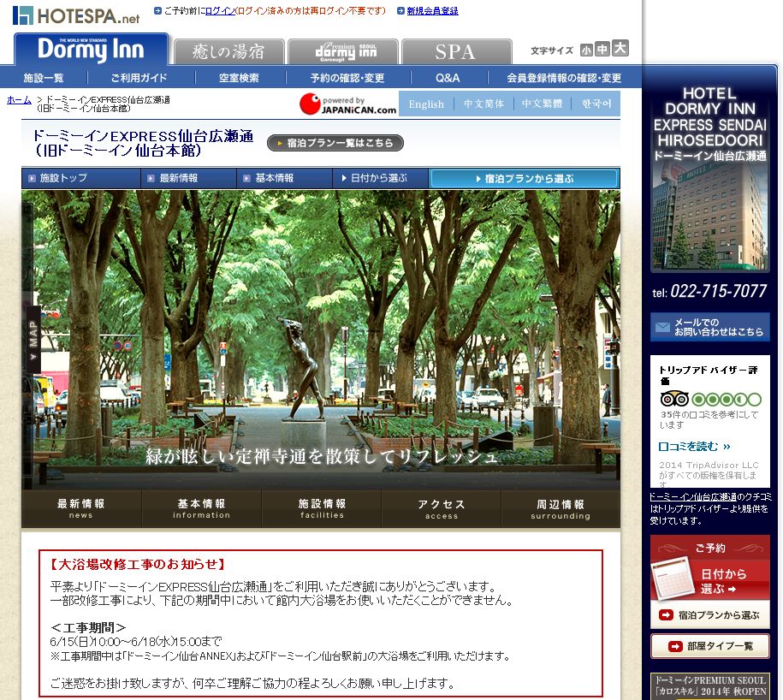Open 宿泊プランから選ぶ highlighted sub-navigation item
The height and width of the screenshot is (700, 783).
click(x=524, y=178)
